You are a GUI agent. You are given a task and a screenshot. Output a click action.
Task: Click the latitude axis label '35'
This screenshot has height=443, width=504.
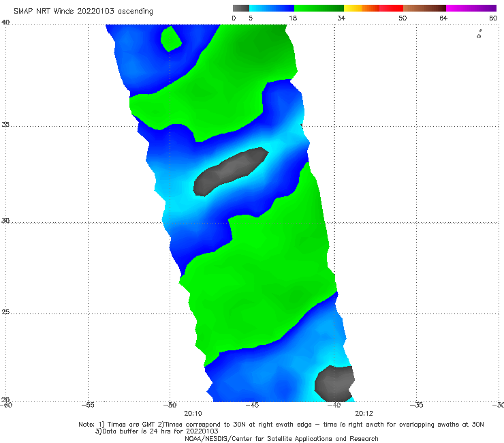coord(5,124)
